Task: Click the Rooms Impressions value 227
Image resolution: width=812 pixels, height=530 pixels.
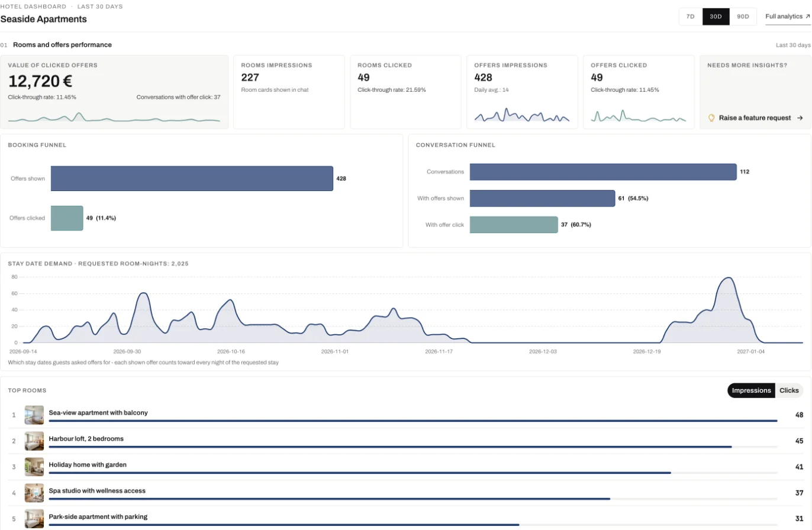Action: [250, 77]
